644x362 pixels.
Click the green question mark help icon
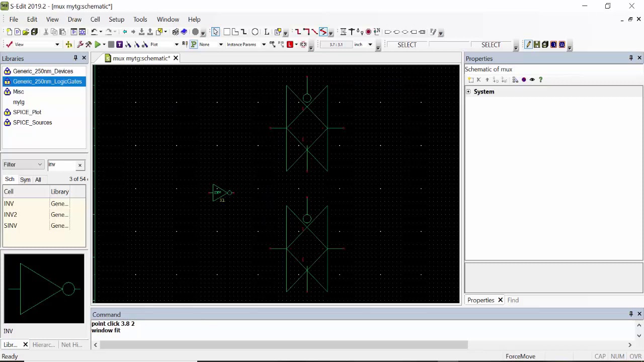540,79
